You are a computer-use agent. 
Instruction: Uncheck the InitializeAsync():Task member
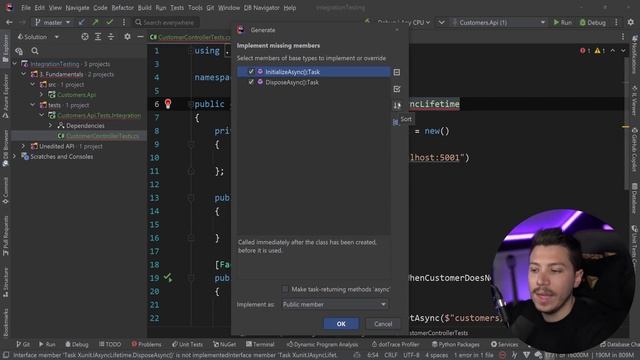pyautogui.click(x=251, y=71)
